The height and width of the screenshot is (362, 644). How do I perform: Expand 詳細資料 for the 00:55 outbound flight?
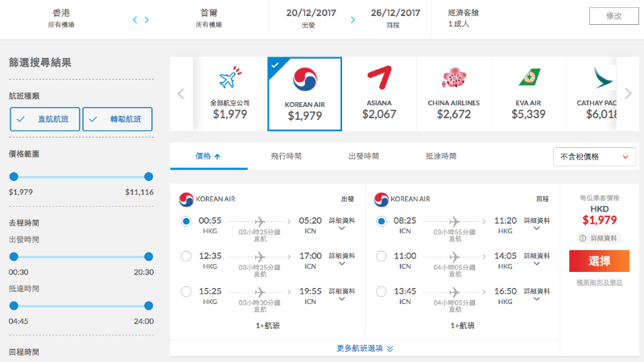pyautogui.click(x=341, y=224)
